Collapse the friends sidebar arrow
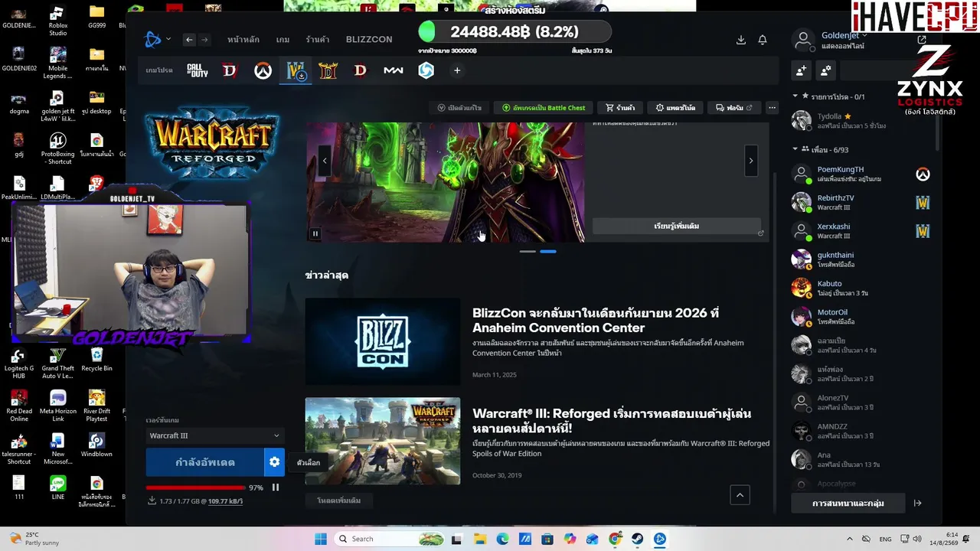 [917, 503]
